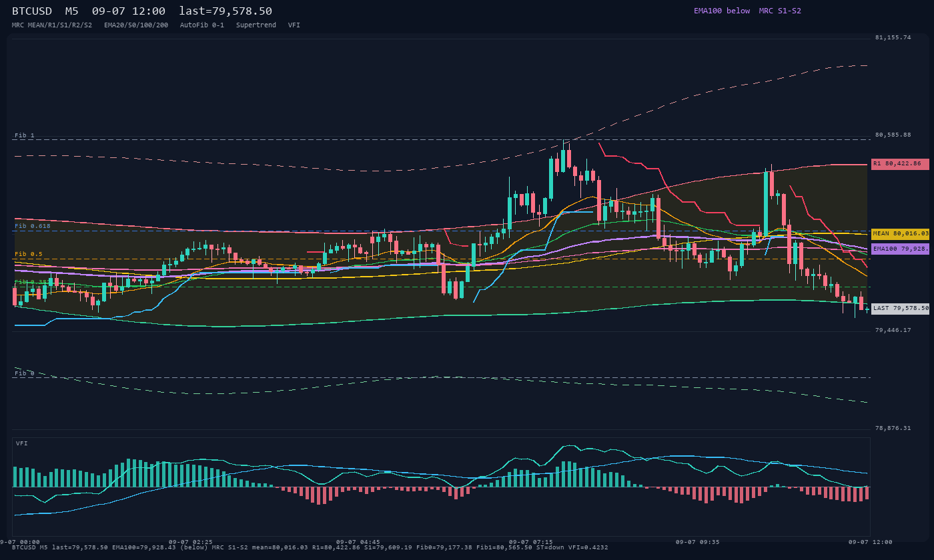Select the 'EMA20/50/100/200' indicator label

coord(136,25)
